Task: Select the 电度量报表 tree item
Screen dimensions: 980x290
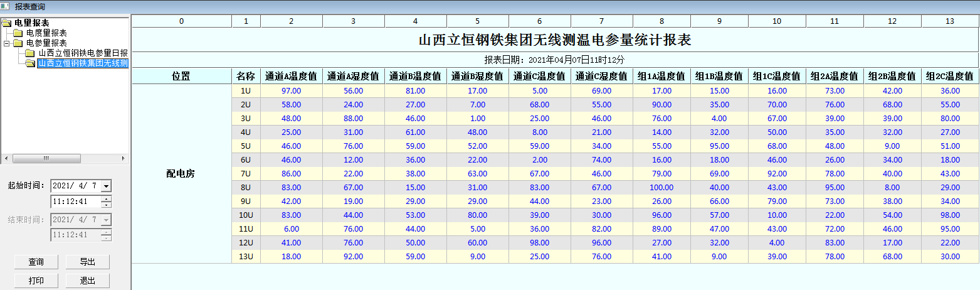Action: [x=46, y=33]
